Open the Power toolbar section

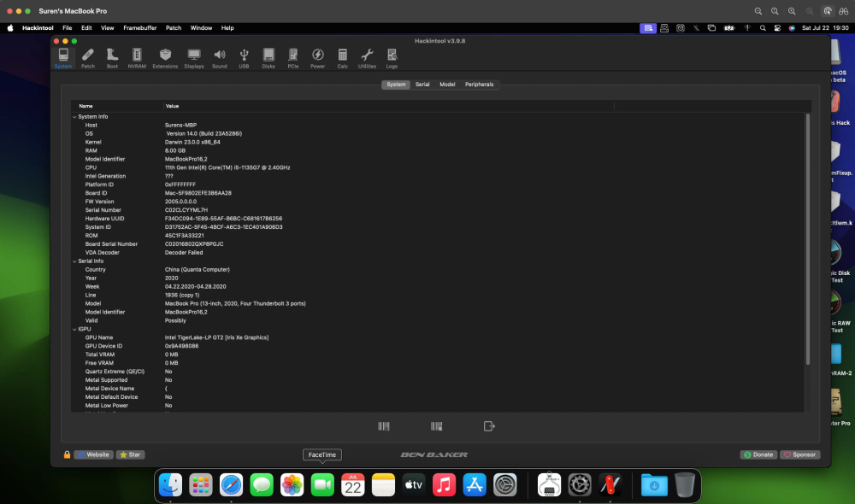(x=317, y=58)
